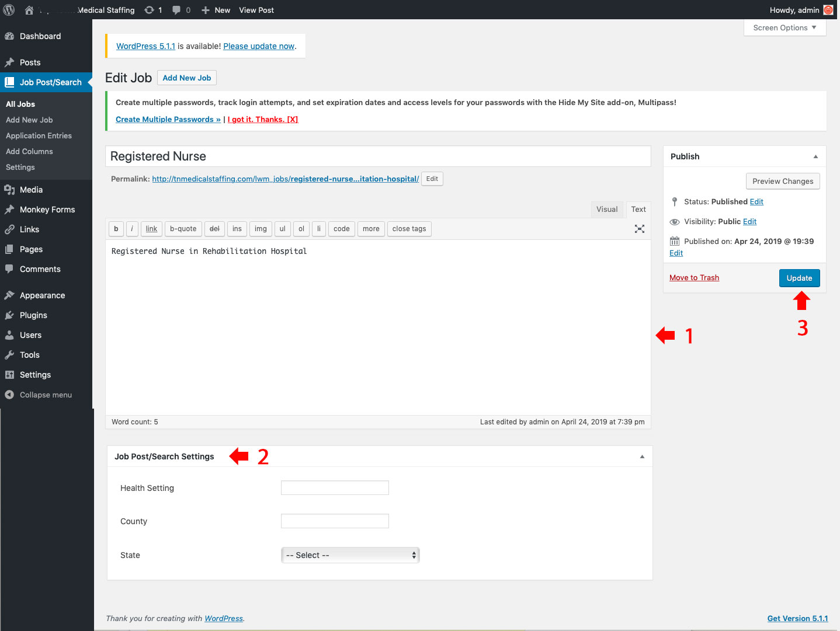Click the b-quote toolbar button
Screen dimensions: 840x631
[x=183, y=229]
